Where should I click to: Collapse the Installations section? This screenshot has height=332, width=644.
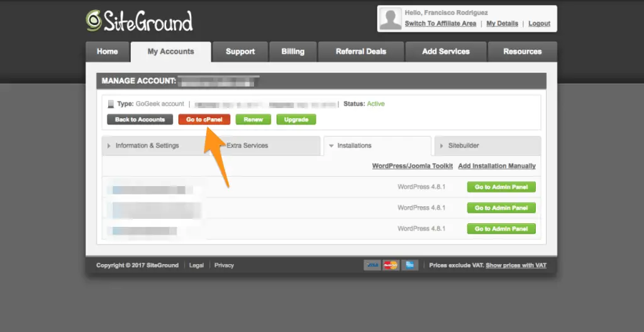377,145
